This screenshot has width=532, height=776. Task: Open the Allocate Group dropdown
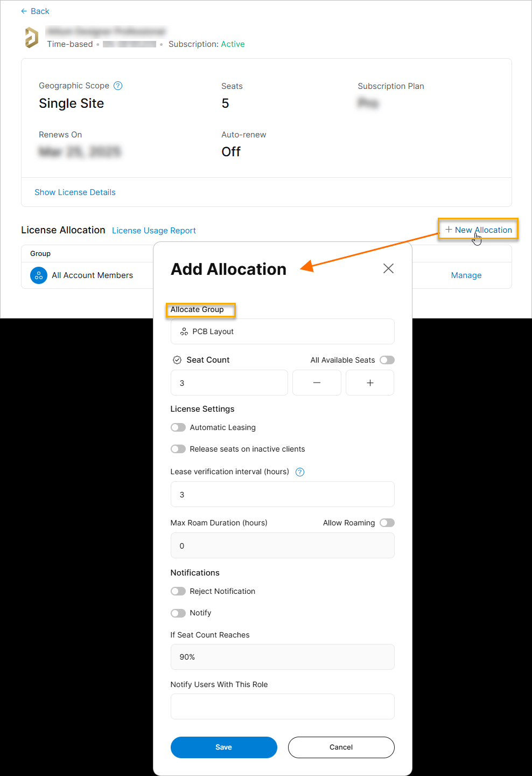pyautogui.click(x=282, y=331)
